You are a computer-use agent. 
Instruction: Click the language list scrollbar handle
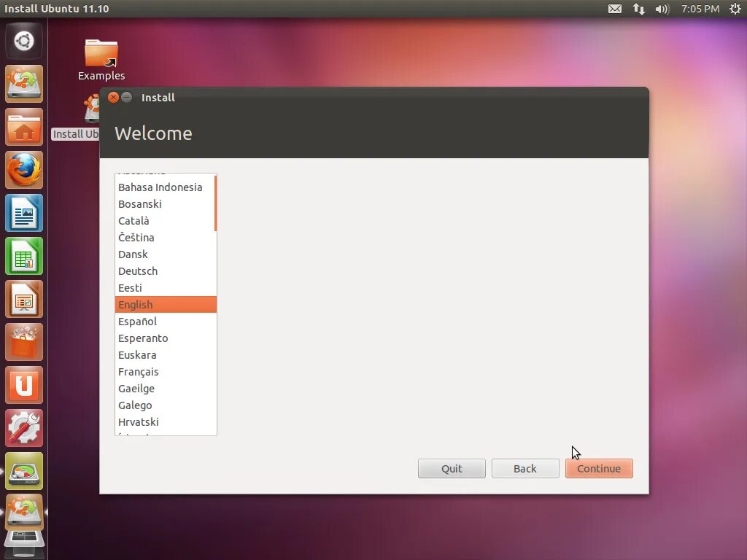click(x=215, y=203)
